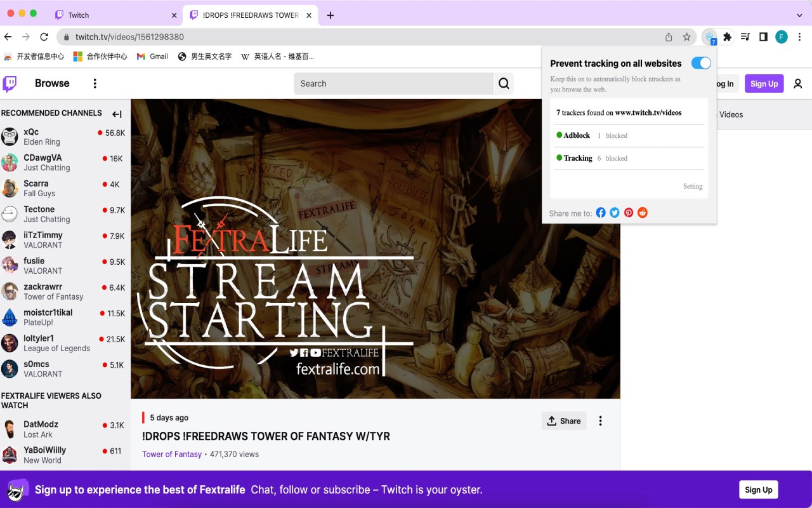
Task: Click the tracker blocker extension icon
Action: coord(710,37)
